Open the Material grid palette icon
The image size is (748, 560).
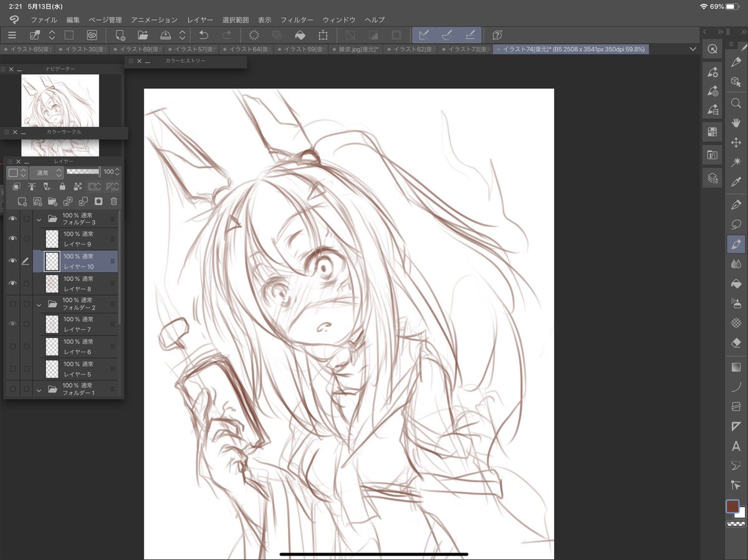click(712, 131)
